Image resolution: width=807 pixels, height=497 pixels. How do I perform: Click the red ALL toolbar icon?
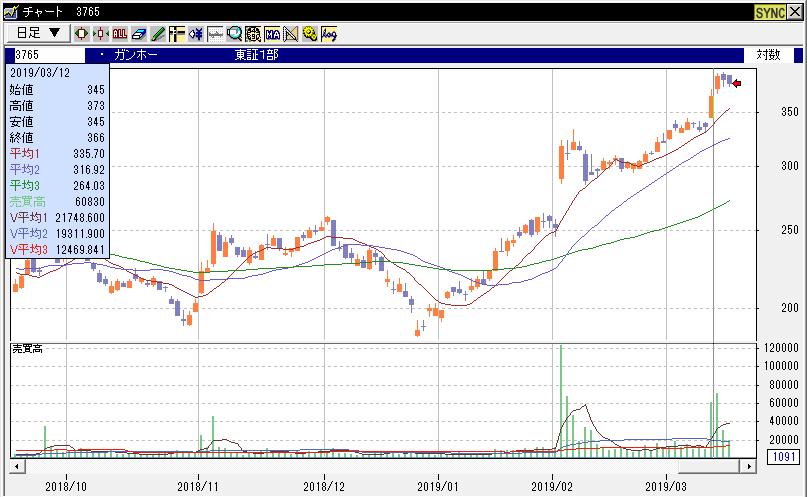coord(120,33)
